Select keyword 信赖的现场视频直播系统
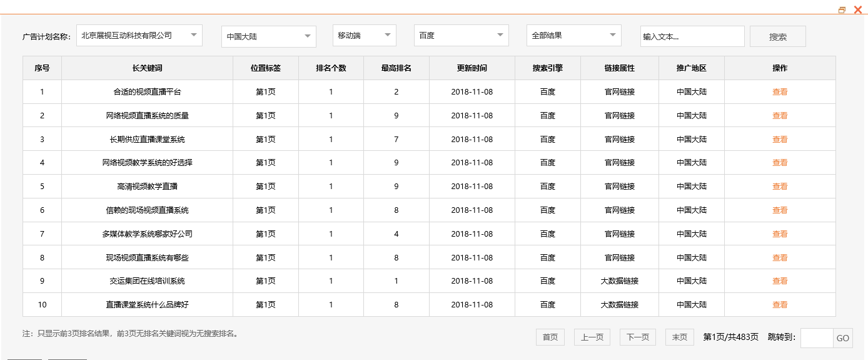This screenshot has height=360, width=868. 147,210
